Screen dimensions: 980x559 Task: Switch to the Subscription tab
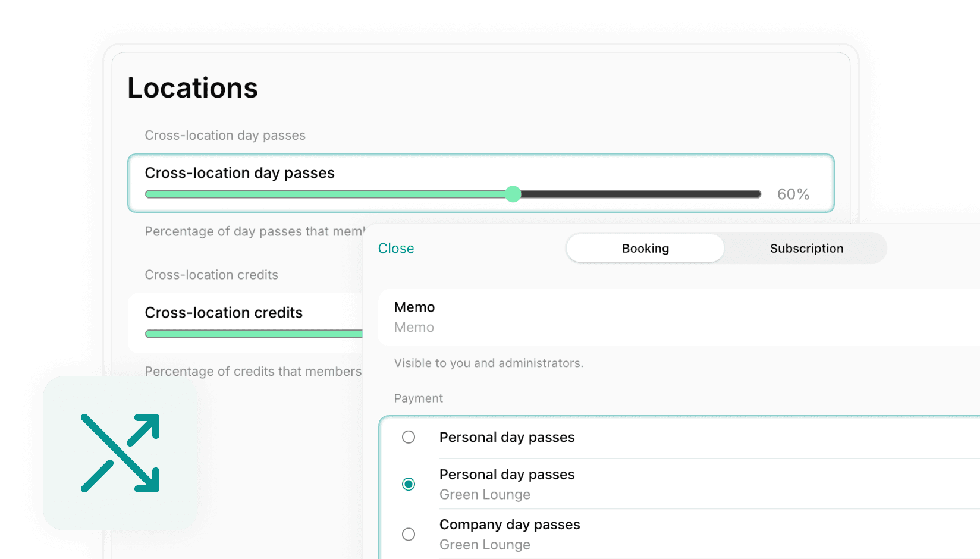pos(806,248)
